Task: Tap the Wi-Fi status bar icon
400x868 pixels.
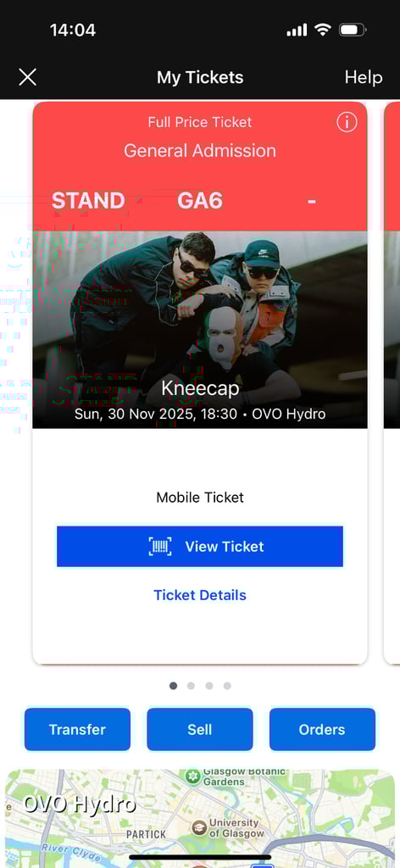Action: [322, 30]
